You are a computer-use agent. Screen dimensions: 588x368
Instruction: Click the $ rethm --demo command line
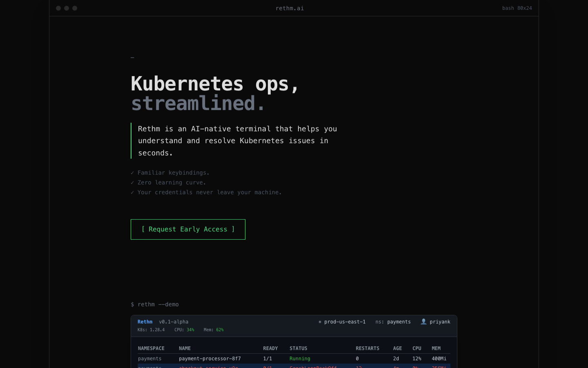155,305
